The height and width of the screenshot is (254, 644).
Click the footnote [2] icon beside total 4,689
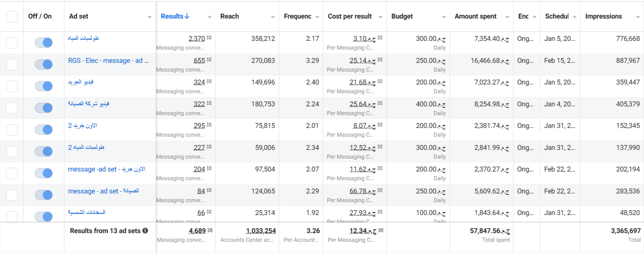coord(210,230)
